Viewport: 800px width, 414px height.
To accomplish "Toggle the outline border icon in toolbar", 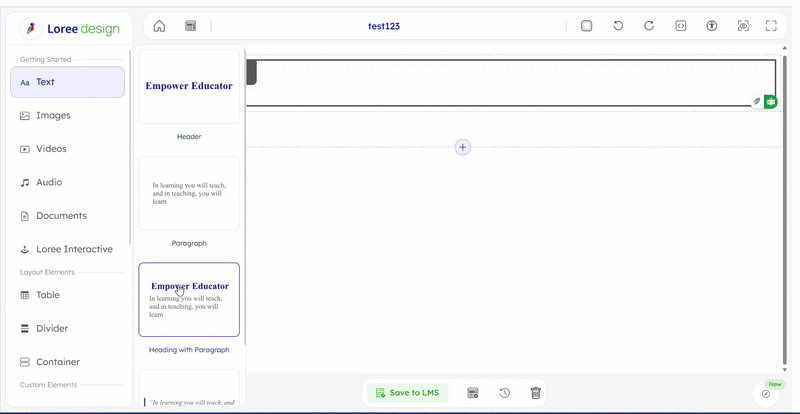I will pos(587,26).
